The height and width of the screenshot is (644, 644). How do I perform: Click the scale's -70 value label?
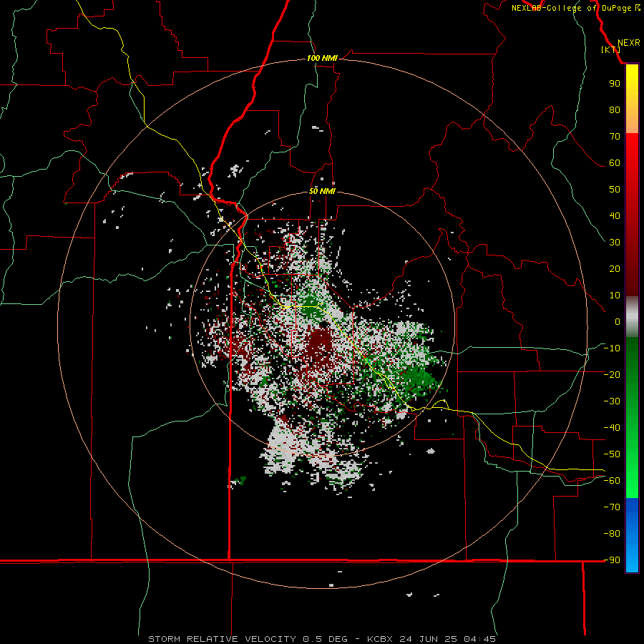[612, 507]
